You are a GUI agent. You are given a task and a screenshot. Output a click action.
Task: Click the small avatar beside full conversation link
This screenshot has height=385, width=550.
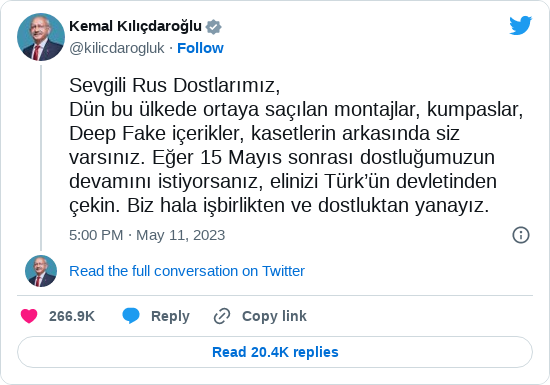pyautogui.click(x=41, y=271)
